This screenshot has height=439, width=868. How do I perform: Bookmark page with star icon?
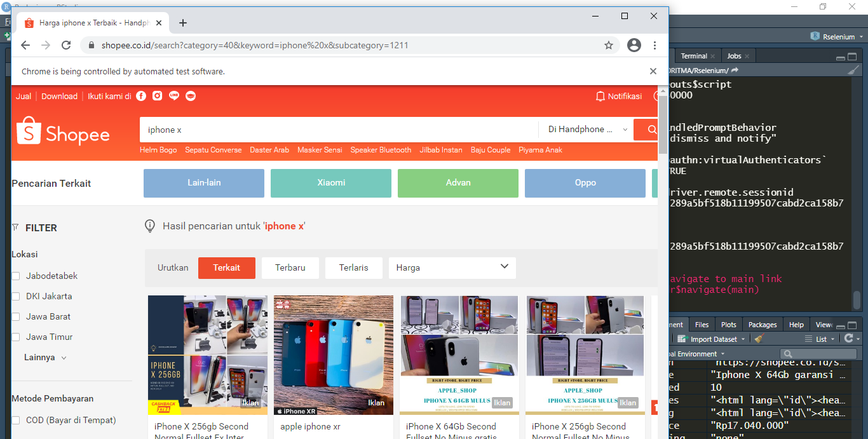tap(608, 45)
